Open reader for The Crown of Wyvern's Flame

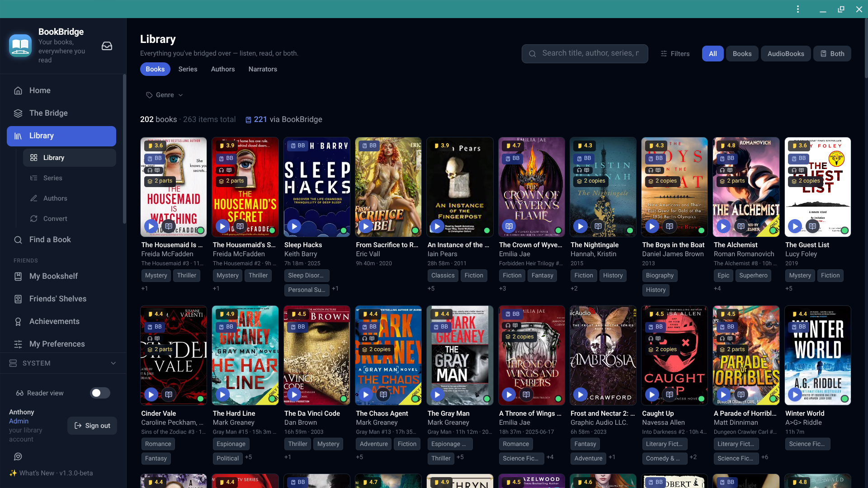(509, 226)
